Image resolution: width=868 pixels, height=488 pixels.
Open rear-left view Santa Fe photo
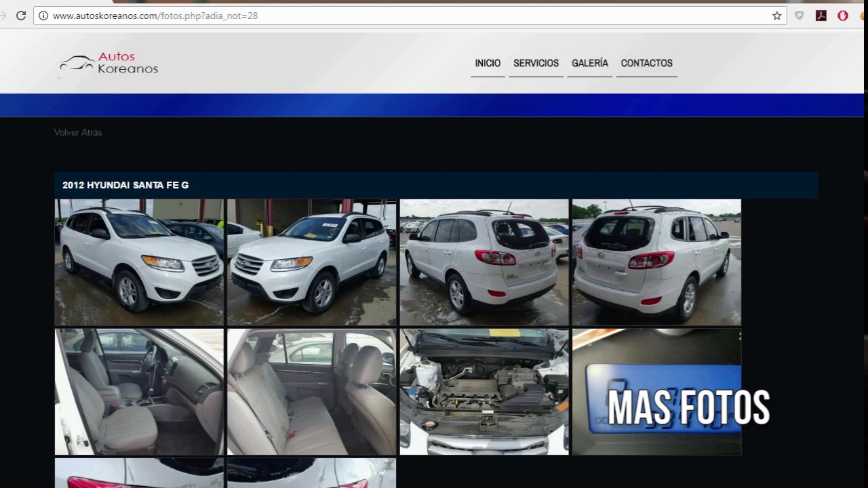[x=484, y=262]
